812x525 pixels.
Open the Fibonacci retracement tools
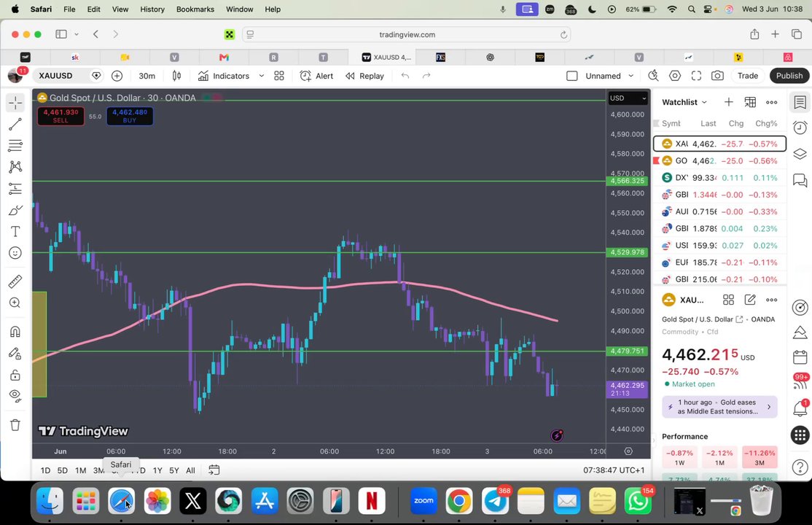click(x=15, y=146)
